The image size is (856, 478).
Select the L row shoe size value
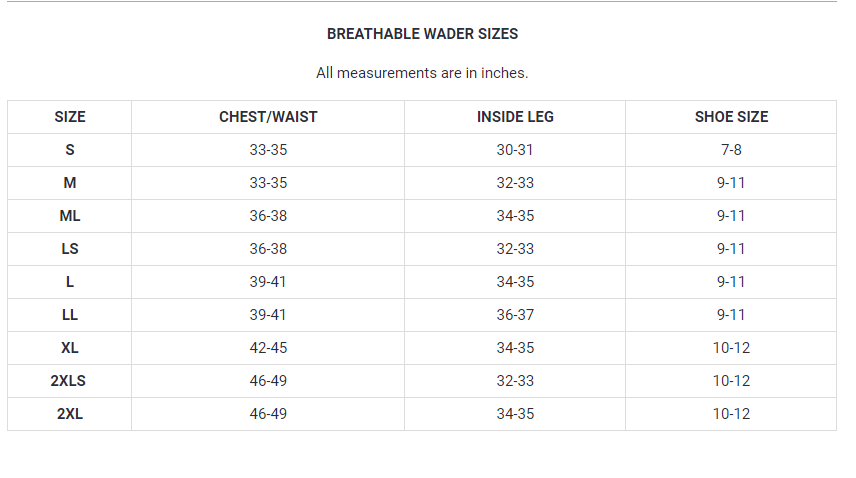click(731, 282)
